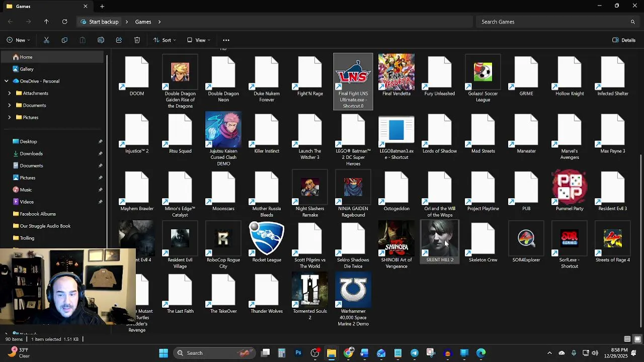Select RoboCop Rogue City shortcut icon

click(223, 239)
